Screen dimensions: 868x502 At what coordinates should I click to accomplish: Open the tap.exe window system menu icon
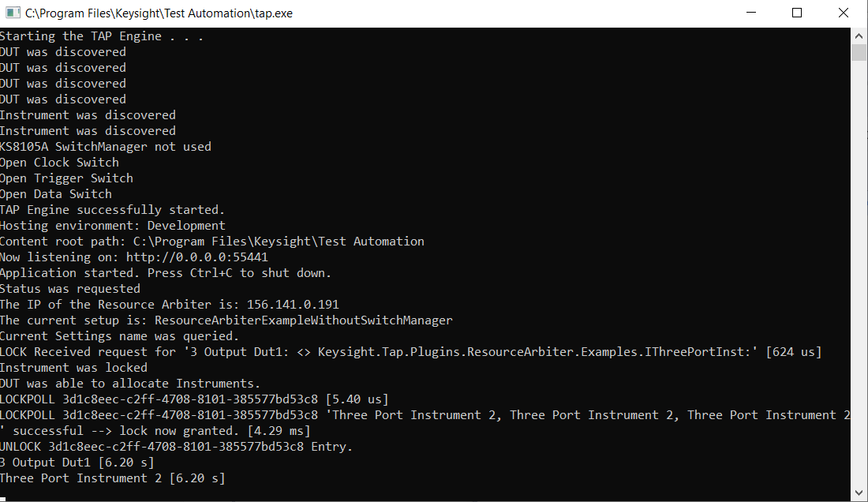(13, 13)
